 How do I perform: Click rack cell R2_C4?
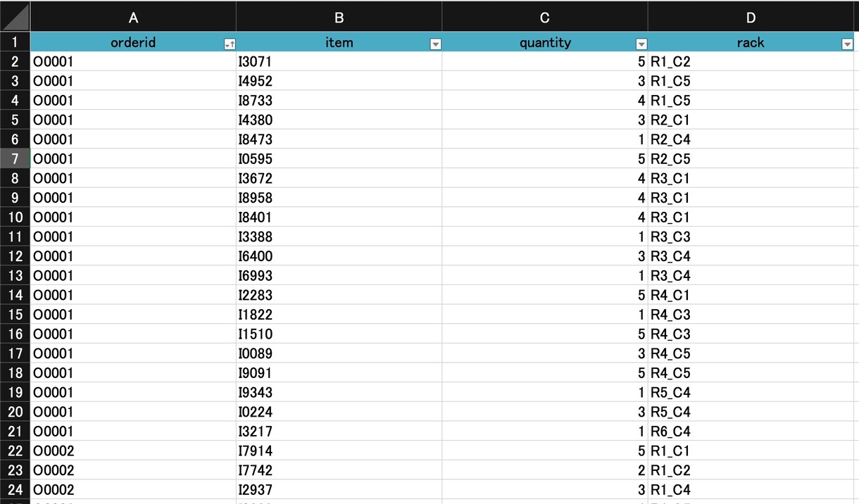pyautogui.click(x=751, y=139)
